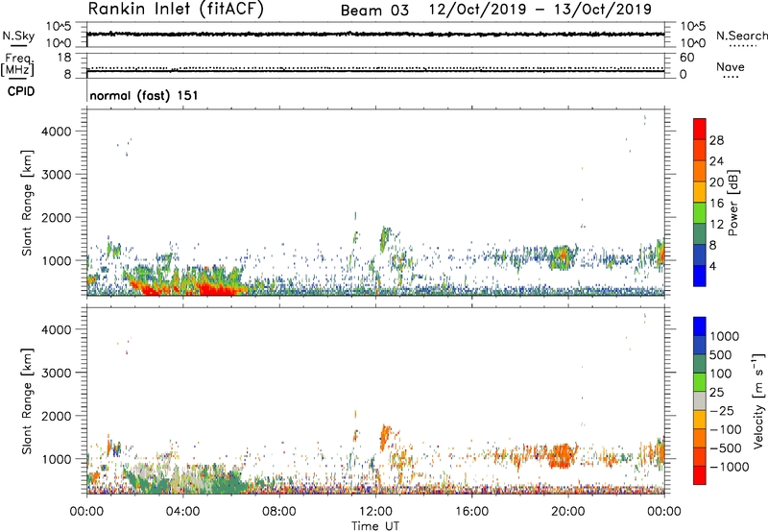Click the "100" velocity colorbar label
This screenshot has width=768, height=532.
pos(721,374)
